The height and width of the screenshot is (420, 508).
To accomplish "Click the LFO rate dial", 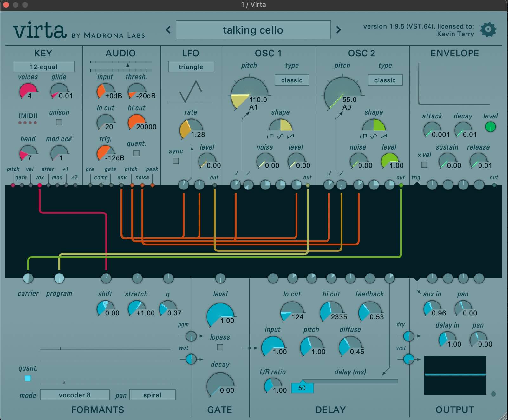I will pos(191,130).
